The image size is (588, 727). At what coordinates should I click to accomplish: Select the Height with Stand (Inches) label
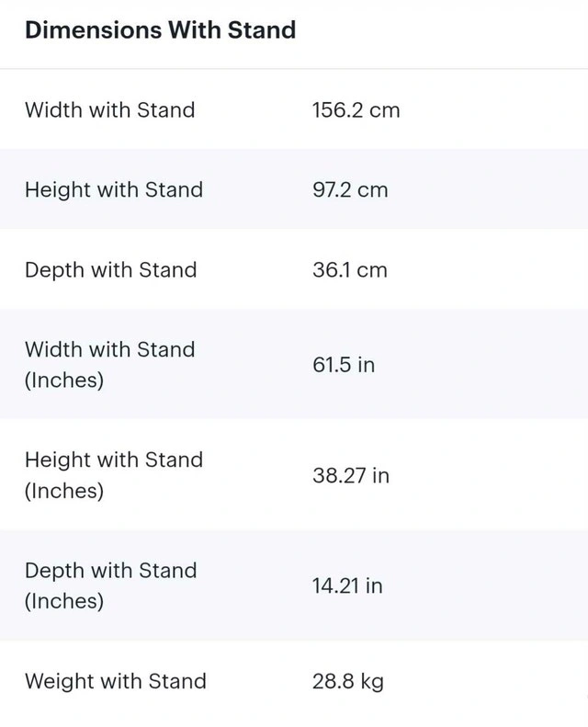coord(113,475)
